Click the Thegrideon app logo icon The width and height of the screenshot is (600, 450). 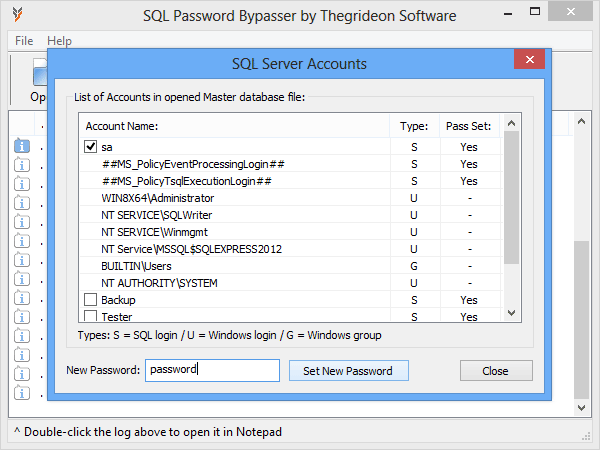point(18,14)
